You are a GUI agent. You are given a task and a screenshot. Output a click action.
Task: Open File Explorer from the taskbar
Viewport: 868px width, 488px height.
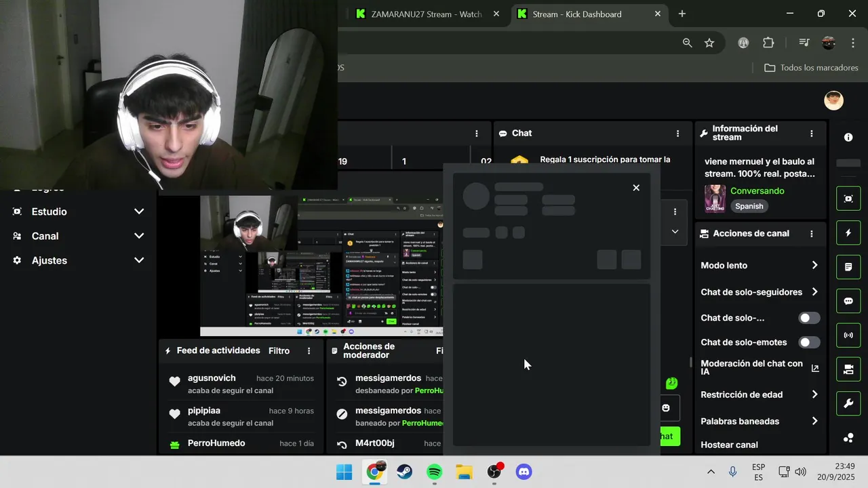click(465, 472)
